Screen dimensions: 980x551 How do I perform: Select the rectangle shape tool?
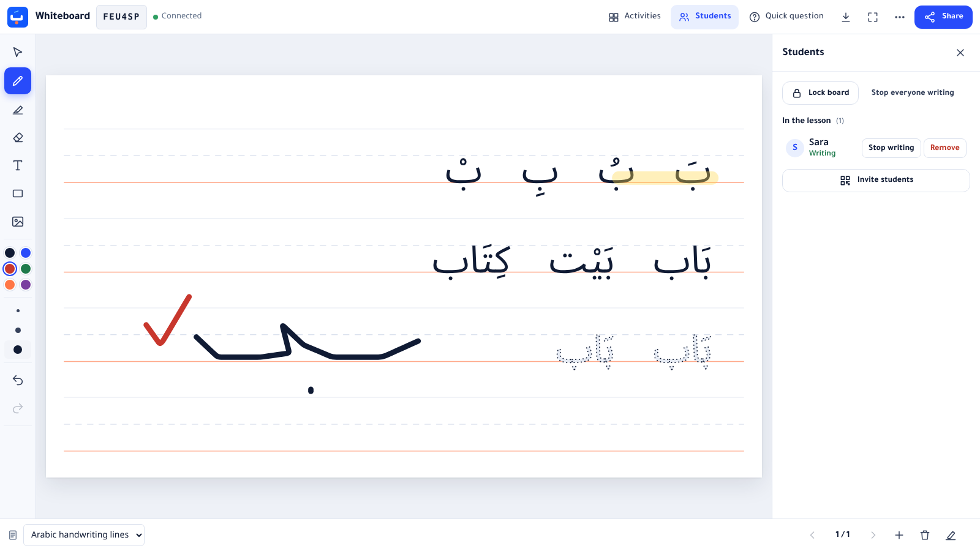point(18,193)
